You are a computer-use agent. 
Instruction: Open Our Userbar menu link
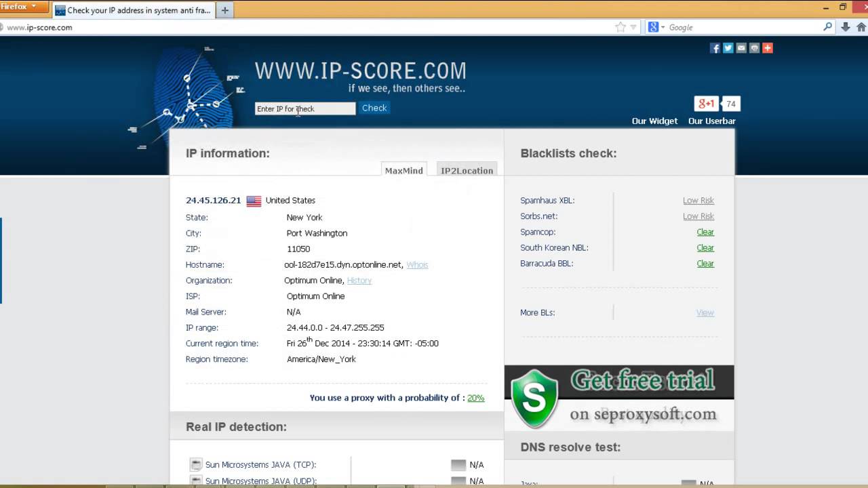(x=712, y=121)
